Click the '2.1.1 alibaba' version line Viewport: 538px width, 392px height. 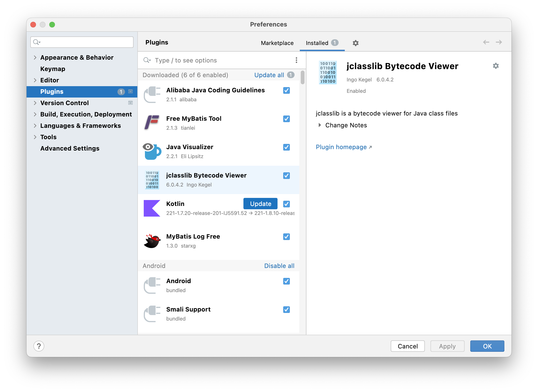coord(181,99)
